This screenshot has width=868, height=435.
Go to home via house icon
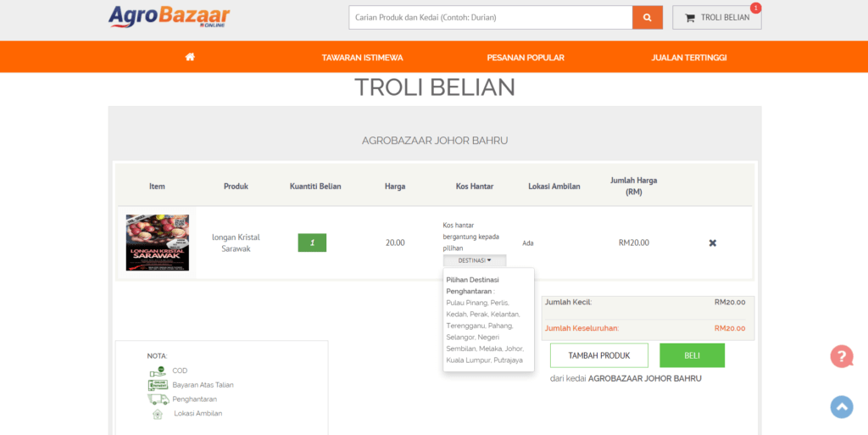point(190,57)
